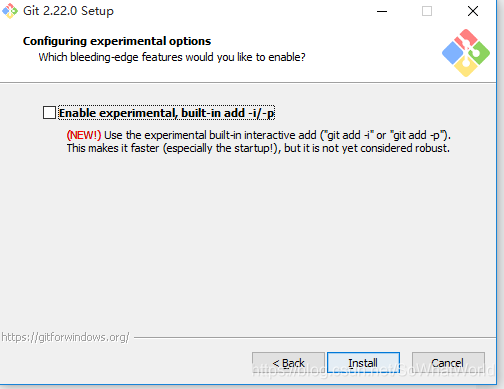Image resolution: width=504 pixels, height=389 pixels.
Task: Click the 'Enable experimental, built-in add -i/-p' label
Action: click(166, 113)
